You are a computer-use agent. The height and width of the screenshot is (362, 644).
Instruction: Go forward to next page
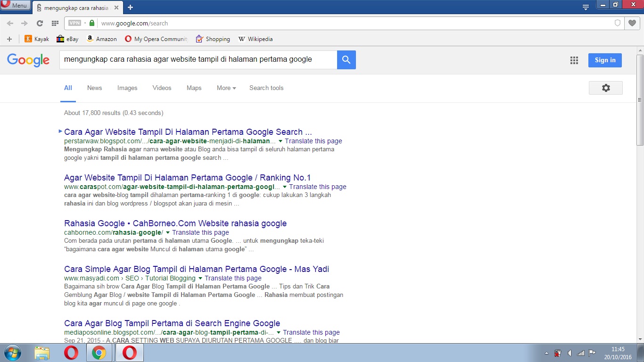click(x=25, y=23)
